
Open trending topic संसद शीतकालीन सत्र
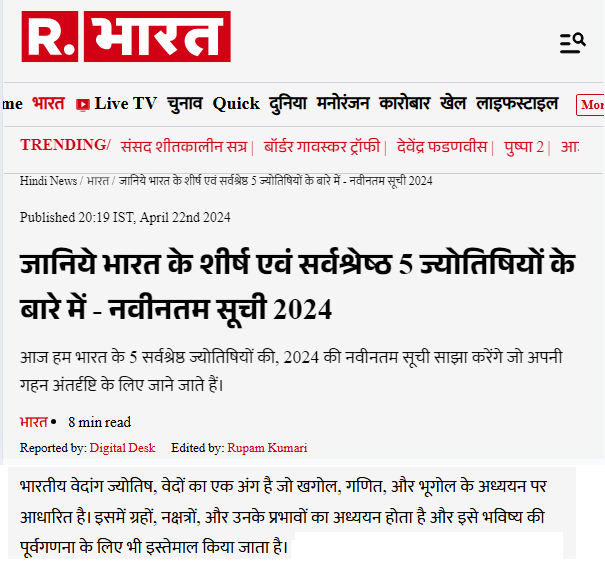click(x=184, y=147)
